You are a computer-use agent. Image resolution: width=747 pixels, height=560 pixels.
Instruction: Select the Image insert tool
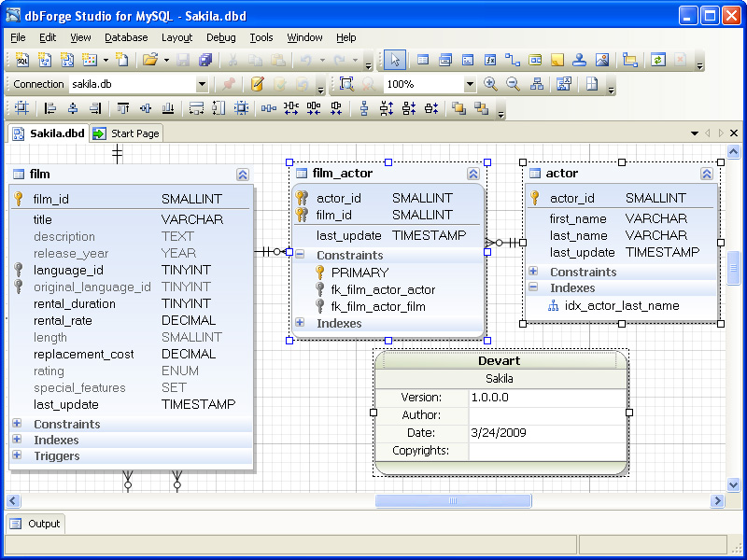click(602, 60)
